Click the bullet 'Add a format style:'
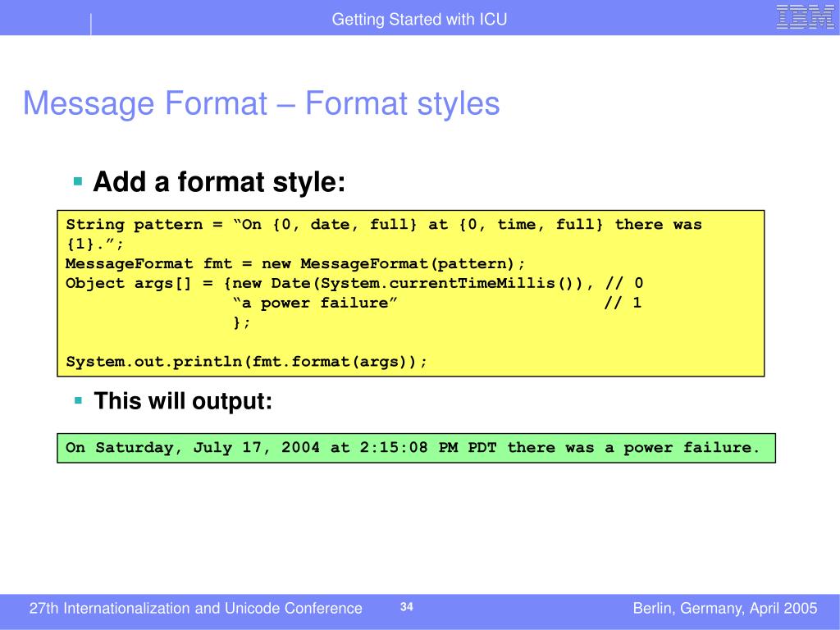This screenshot has height=630, width=840. [219, 181]
